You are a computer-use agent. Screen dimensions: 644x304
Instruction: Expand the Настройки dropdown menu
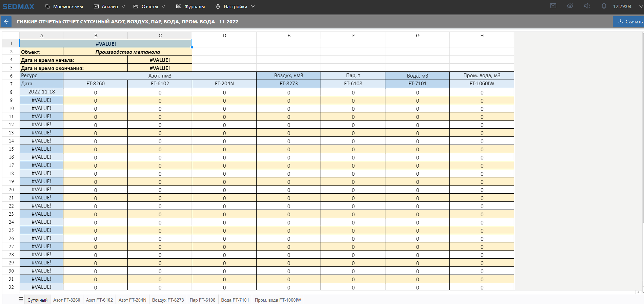[235, 6]
